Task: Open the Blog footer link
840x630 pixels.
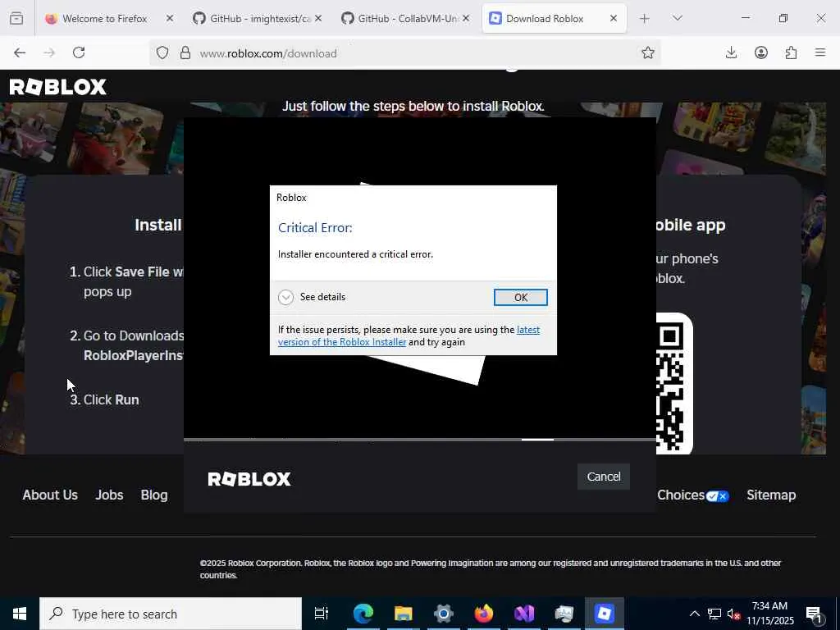Action: coord(154,495)
